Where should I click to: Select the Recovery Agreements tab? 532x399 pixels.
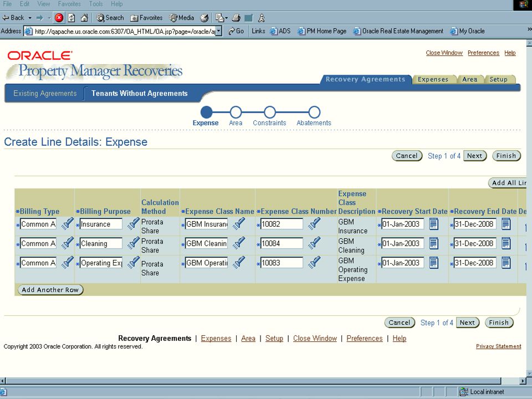(x=365, y=79)
